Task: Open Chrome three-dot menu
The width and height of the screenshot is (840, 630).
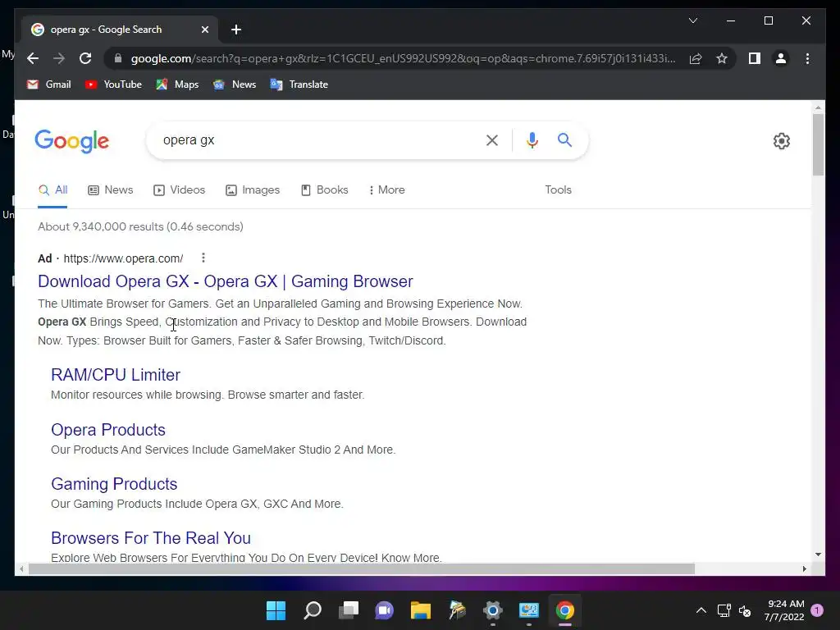Action: [807, 58]
